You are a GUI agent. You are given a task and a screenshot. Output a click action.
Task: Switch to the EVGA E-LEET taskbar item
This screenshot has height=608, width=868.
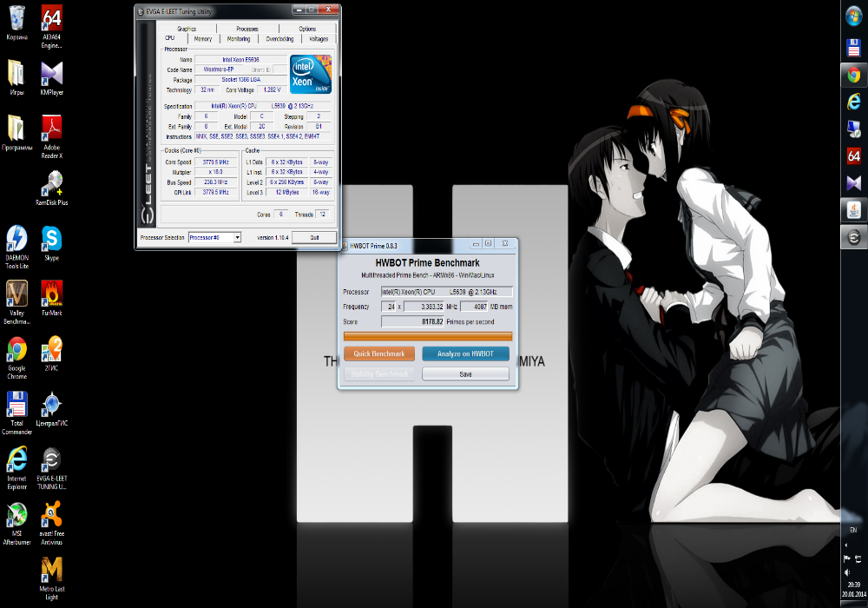click(853, 237)
